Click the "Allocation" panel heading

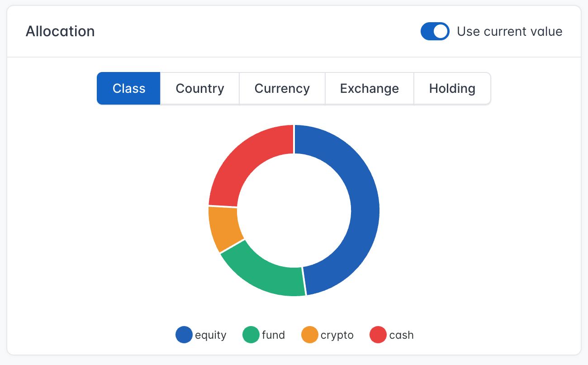tap(60, 31)
